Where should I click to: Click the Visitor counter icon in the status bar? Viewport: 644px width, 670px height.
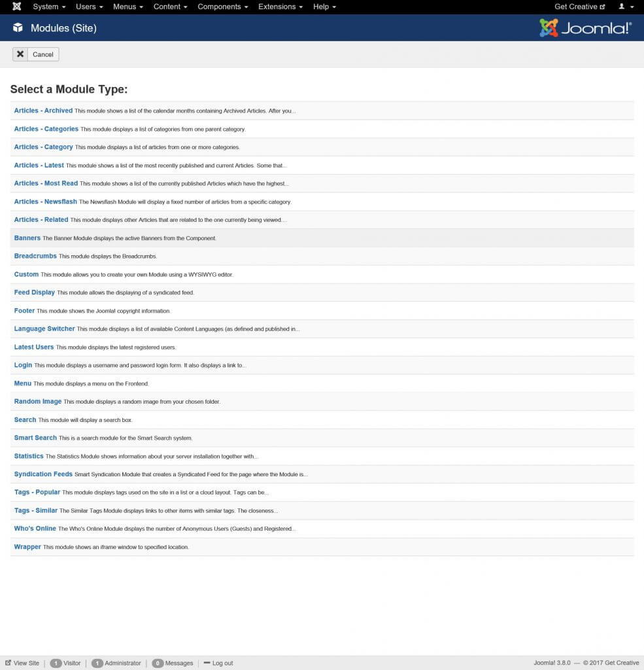pos(55,663)
